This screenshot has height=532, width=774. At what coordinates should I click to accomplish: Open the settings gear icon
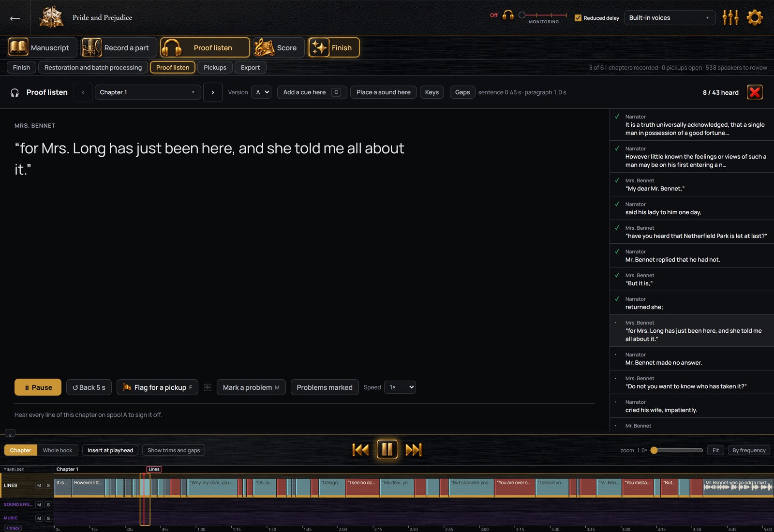[755, 18]
